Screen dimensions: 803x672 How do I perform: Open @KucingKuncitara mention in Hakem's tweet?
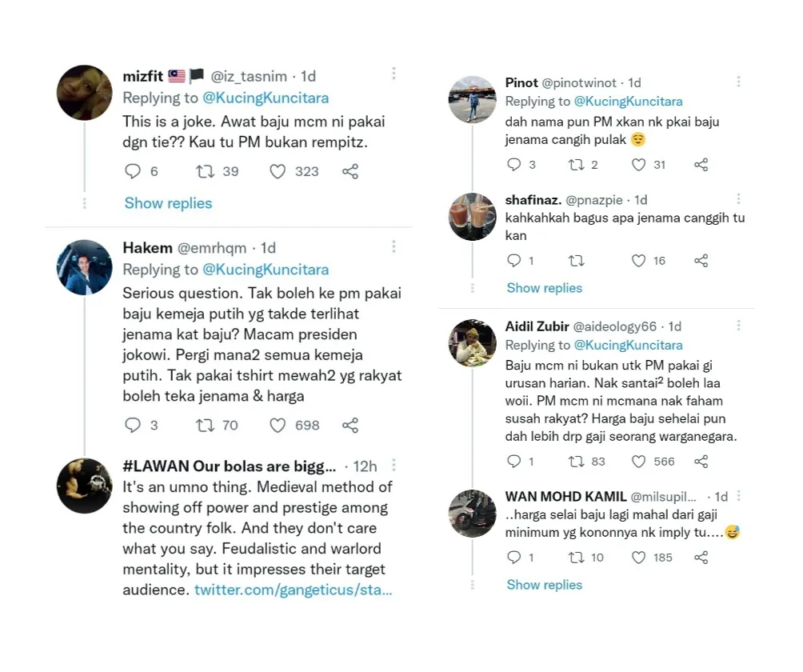click(x=266, y=270)
